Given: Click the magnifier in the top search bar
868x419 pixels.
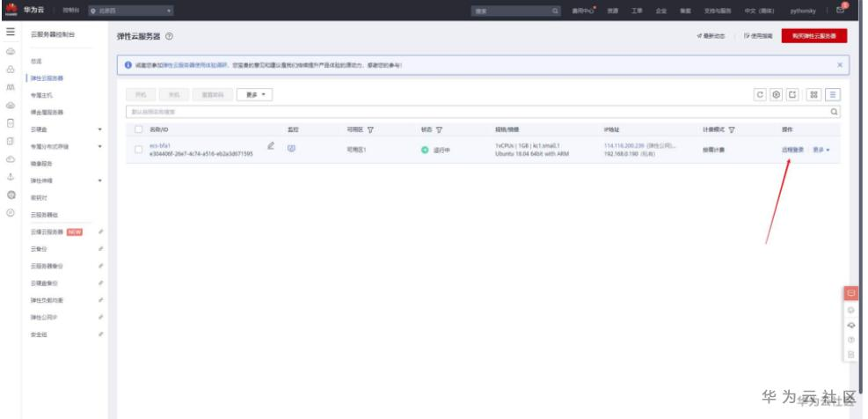Looking at the screenshot, I should (x=555, y=11).
